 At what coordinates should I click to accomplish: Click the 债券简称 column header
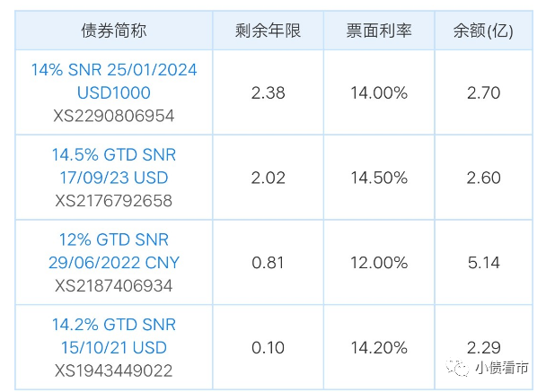[x=114, y=31]
